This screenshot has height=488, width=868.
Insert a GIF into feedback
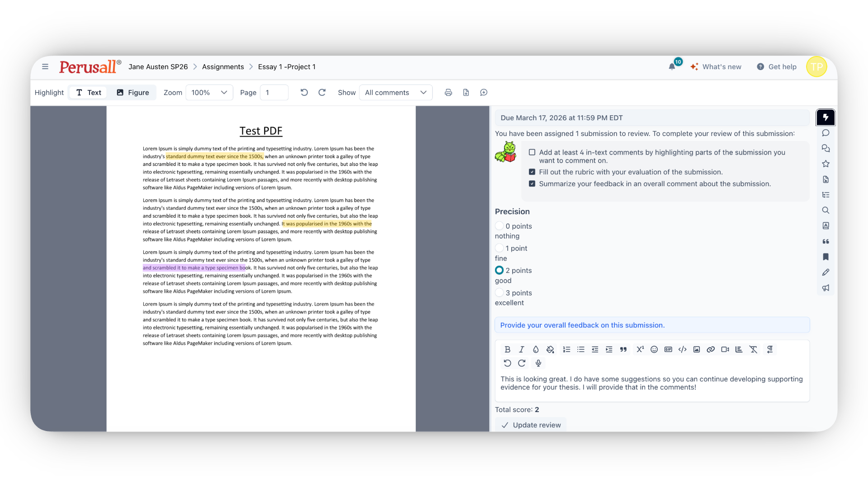pos(668,349)
